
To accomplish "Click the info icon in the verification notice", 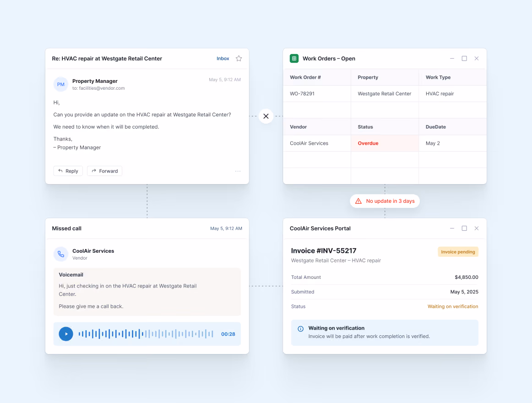I will pyautogui.click(x=301, y=329).
